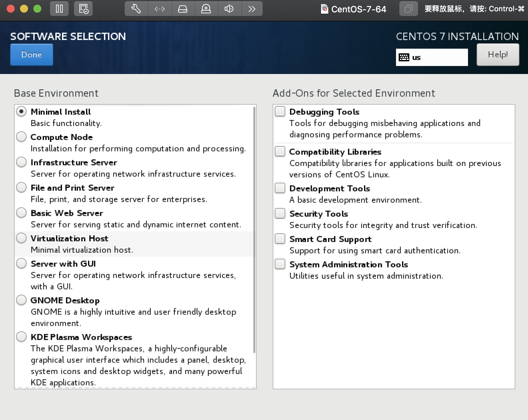Viewport: 528px width, 420px height.
Task: Click the CentOS-7-64 window title
Action: 359,9
